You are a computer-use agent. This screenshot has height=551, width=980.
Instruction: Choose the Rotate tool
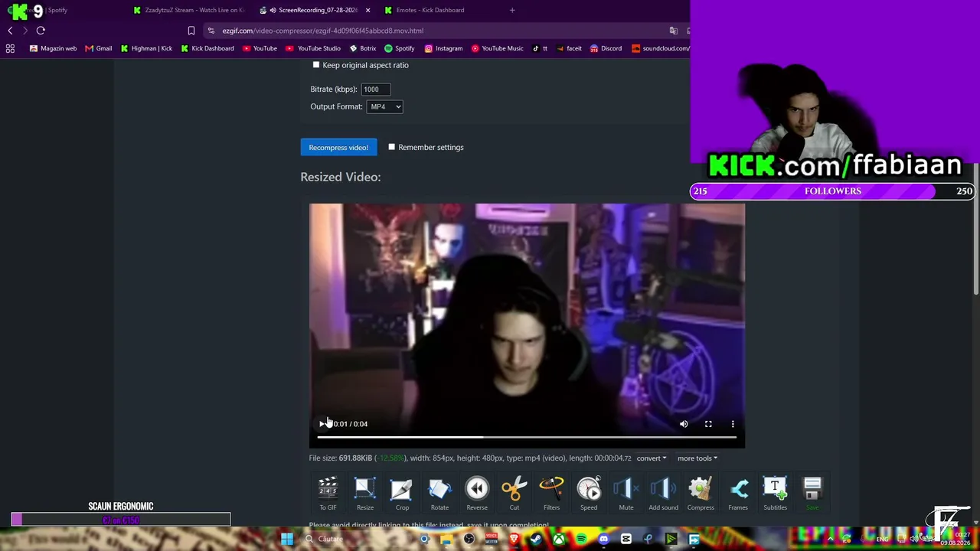tap(439, 494)
